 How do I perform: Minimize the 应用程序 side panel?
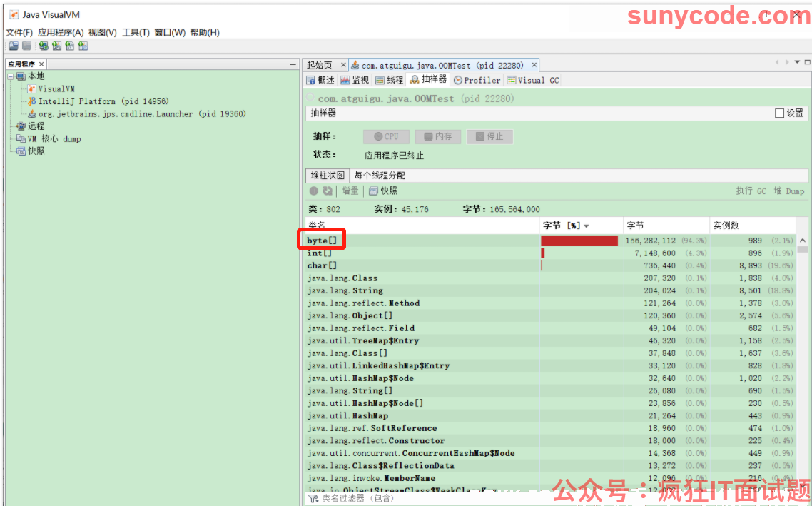293,64
